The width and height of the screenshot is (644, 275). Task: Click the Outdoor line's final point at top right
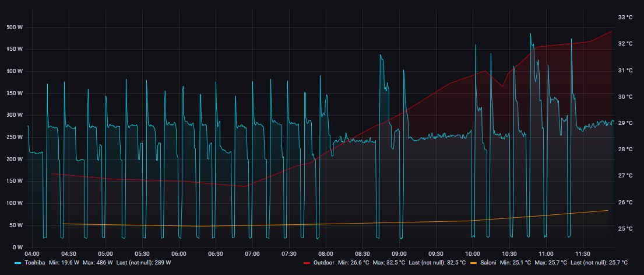[611, 31]
